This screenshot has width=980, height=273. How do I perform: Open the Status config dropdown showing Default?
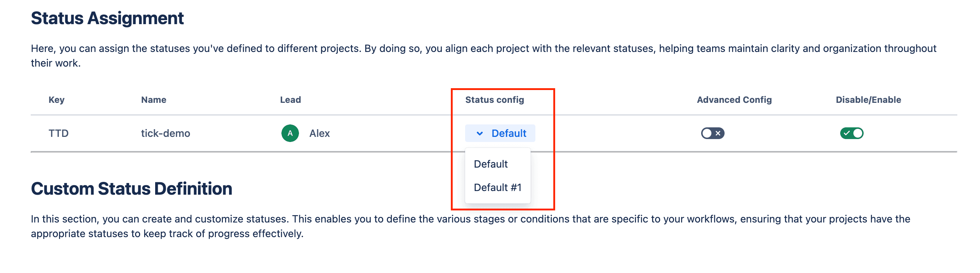pyautogui.click(x=500, y=134)
